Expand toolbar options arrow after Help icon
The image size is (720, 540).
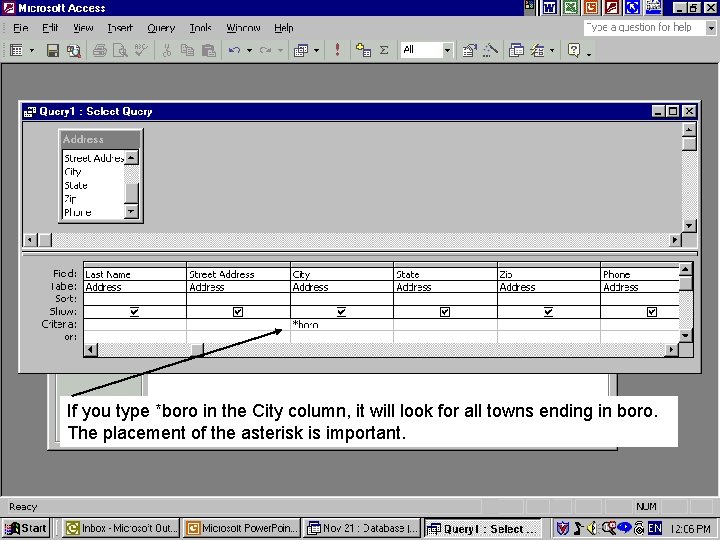point(589,54)
